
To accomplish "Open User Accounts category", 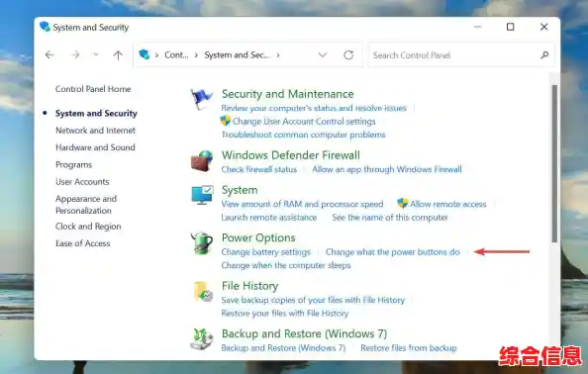I will pyautogui.click(x=82, y=182).
